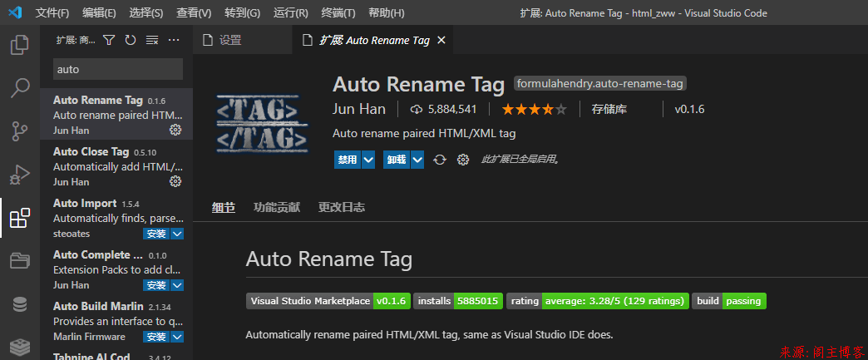Click the 5,884,541 install count
The image size is (868, 360).
pos(443,109)
